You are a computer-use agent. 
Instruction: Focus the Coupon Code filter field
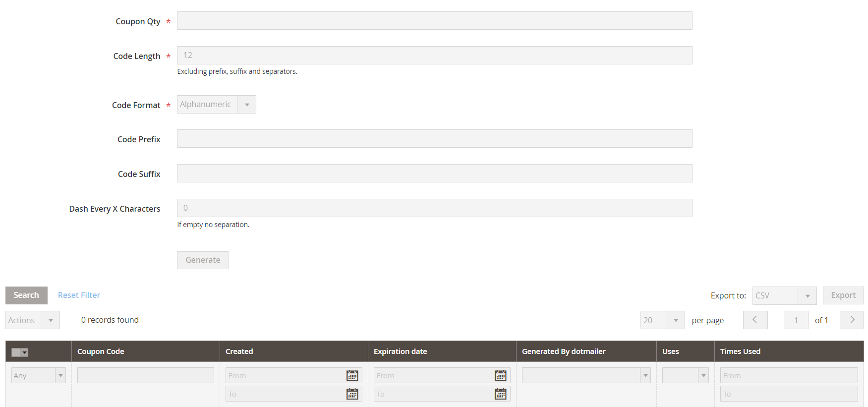[146, 375]
